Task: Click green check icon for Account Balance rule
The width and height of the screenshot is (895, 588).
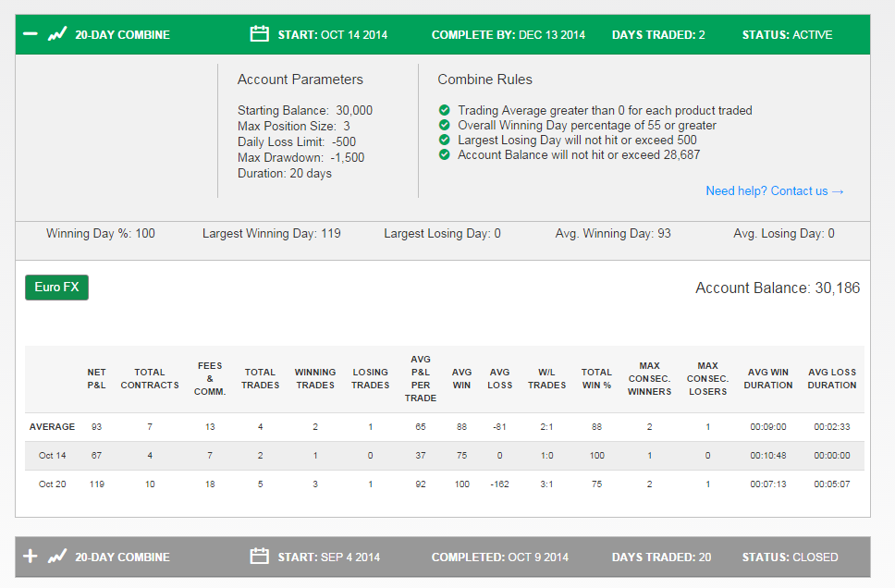Action: pos(444,154)
